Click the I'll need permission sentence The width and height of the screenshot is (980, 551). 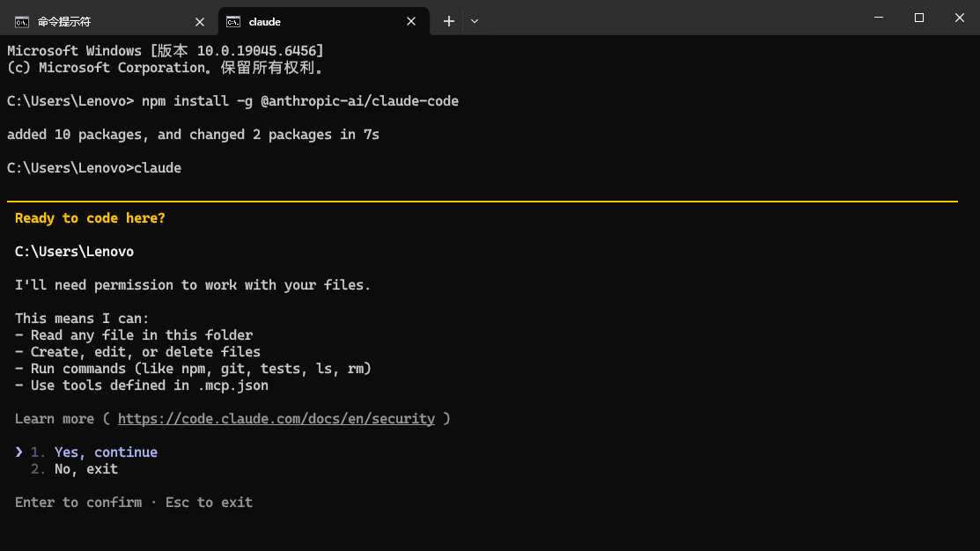[x=193, y=285]
